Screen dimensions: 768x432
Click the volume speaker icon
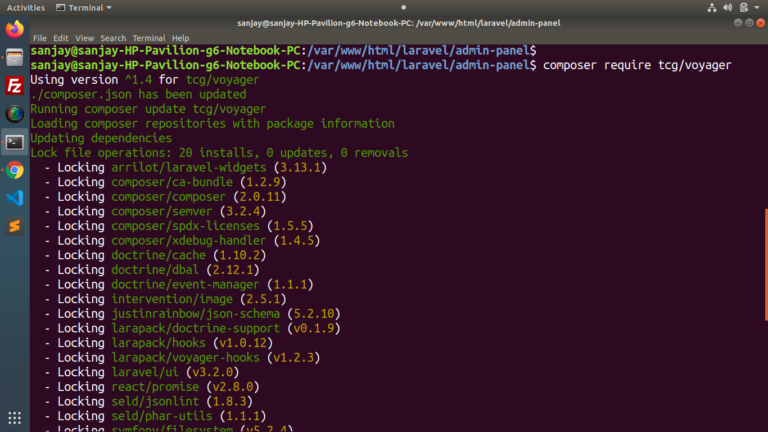pyautogui.click(x=726, y=7)
